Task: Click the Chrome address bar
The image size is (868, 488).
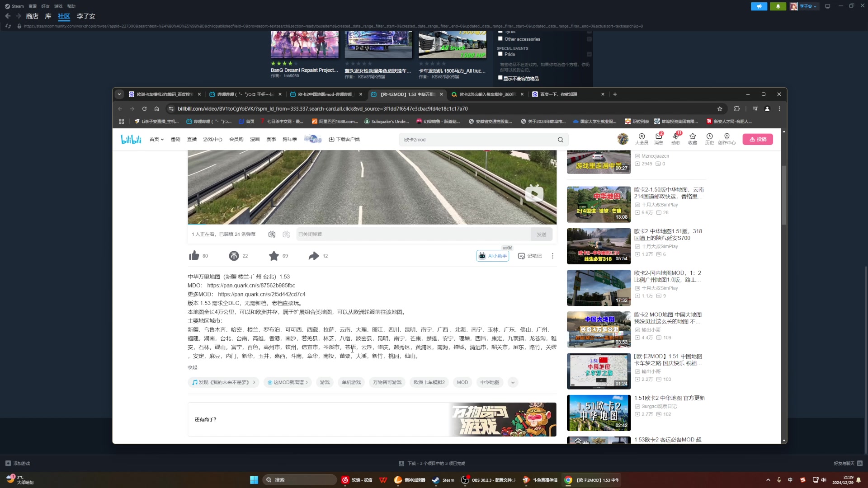Action: click(x=443, y=108)
